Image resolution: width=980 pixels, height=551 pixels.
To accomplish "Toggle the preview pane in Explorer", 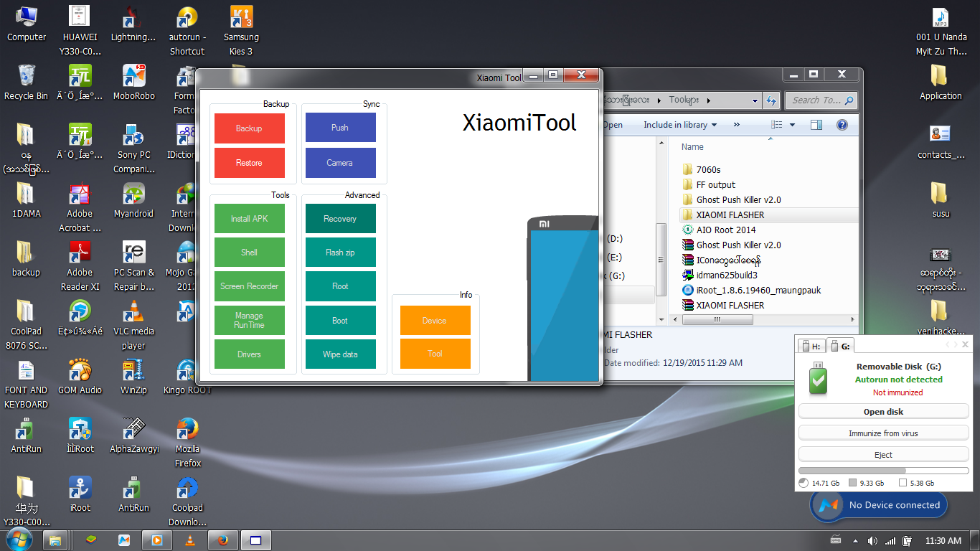I will tap(816, 125).
